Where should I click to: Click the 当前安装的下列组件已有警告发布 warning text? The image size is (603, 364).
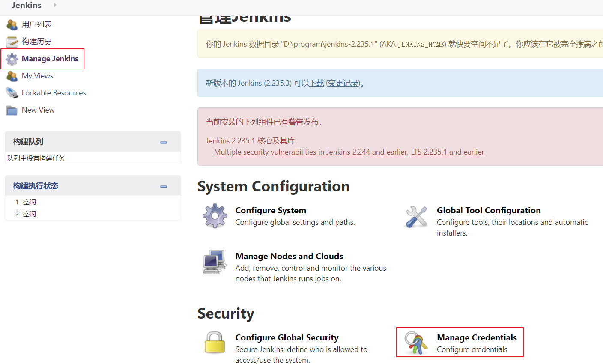point(264,122)
